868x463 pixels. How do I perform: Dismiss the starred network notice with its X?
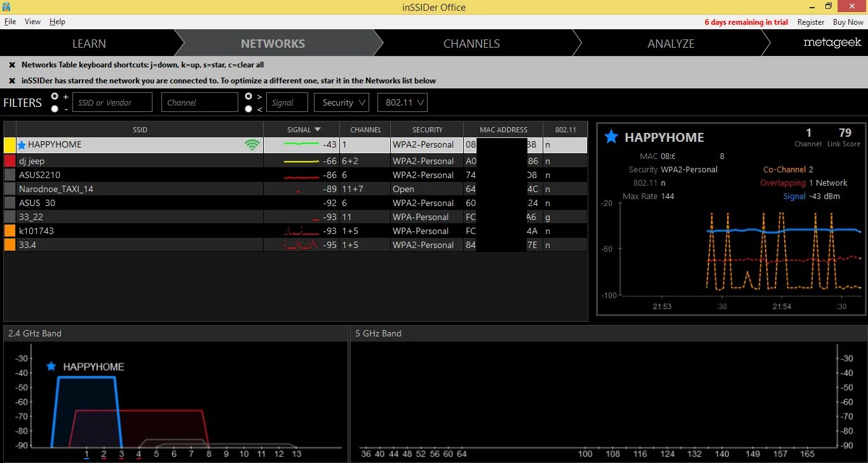click(11, 81)
